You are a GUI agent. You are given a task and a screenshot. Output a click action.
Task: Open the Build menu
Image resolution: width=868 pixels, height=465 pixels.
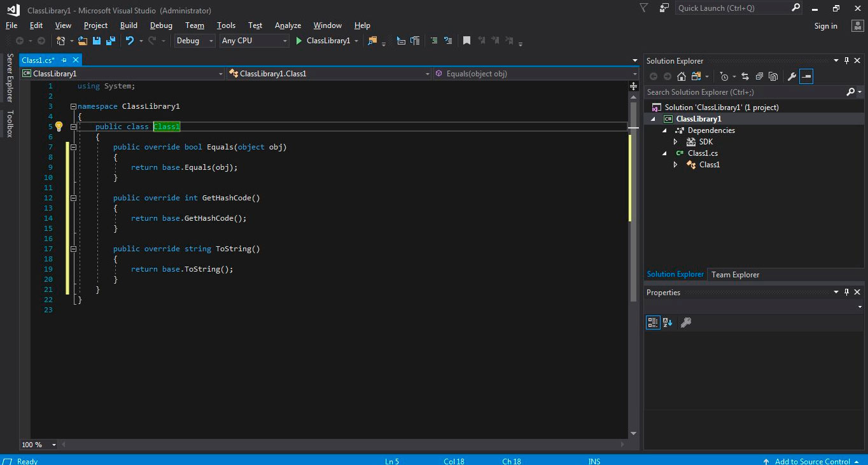[x=129, y=25]
